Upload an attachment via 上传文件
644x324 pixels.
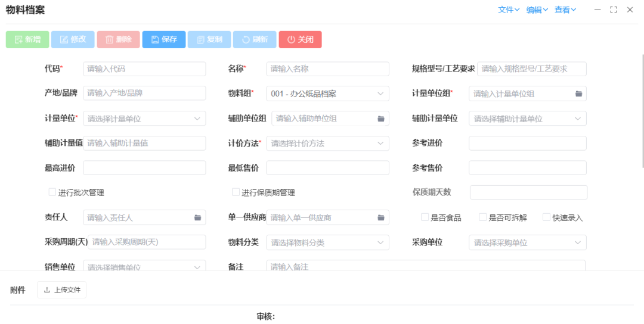click(61, 290)
